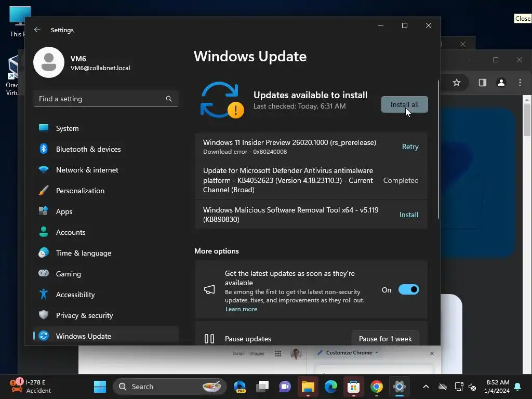
Task: Open Accessibility settings
Action: (x=106, y=295)
